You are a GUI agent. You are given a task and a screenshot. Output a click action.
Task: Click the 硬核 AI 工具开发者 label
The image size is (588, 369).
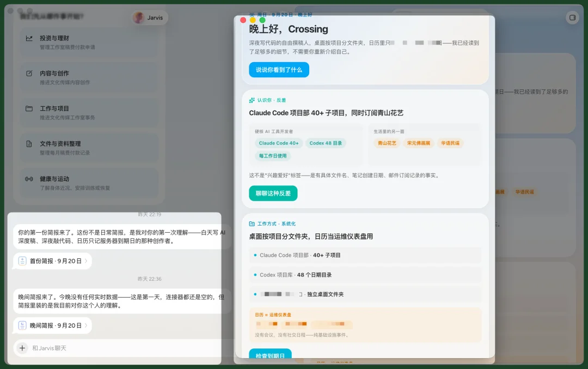pos(274,131)
